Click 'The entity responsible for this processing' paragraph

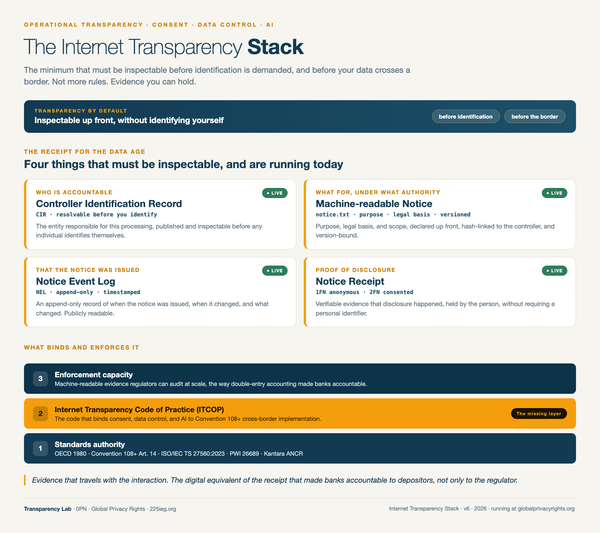coord(149,231)
